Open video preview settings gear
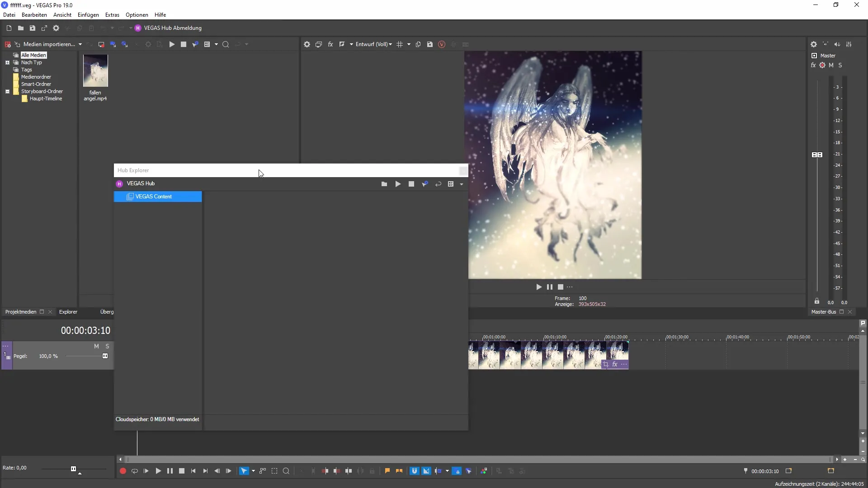This screenshot has width=868, height=488. [307, 44]
